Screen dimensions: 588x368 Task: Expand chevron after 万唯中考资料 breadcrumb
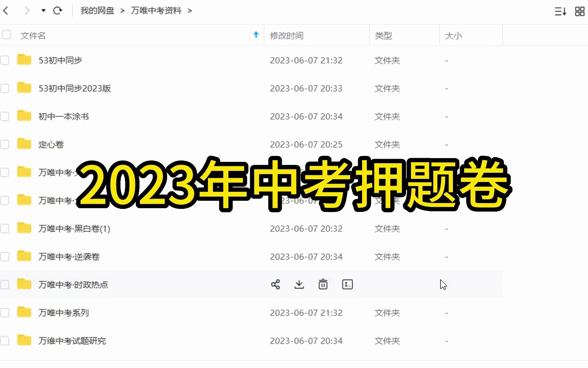click(x=190, y=11)
